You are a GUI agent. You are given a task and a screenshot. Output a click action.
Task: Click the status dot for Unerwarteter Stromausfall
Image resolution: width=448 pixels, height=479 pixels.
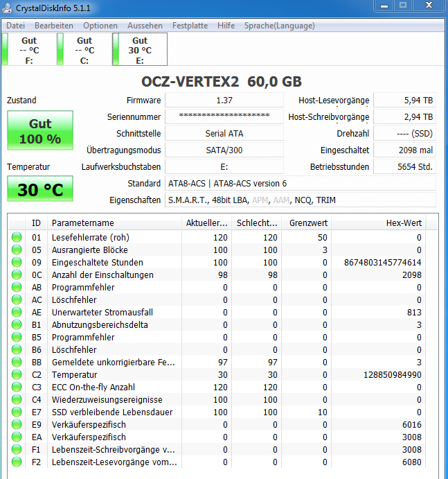[x=17, y=312]
